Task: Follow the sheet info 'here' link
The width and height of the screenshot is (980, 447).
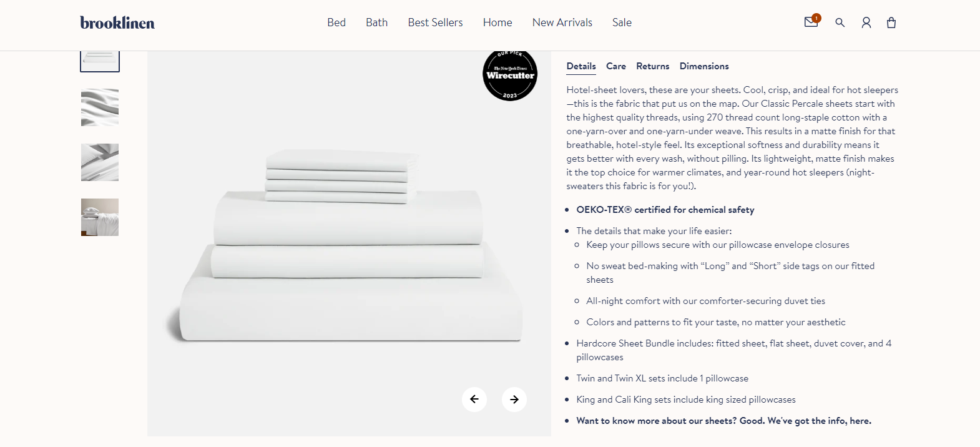Action: pos(859,421)
